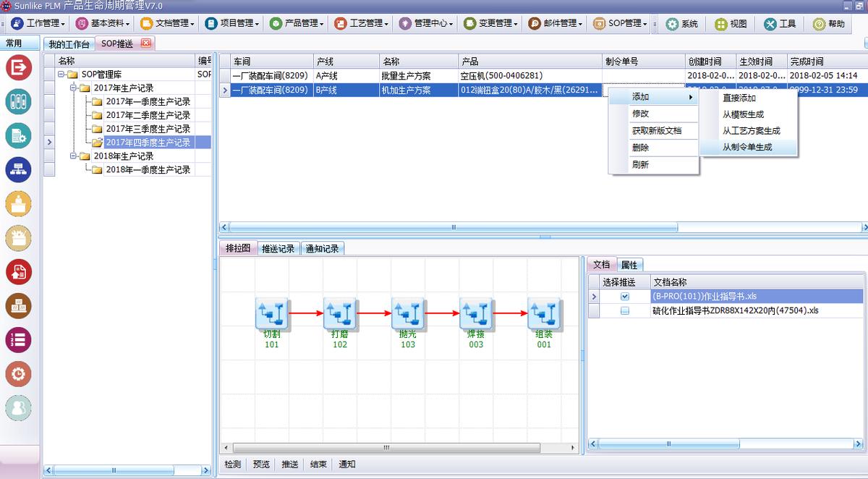Expand the SOP管理 dropdown menu
The width and height of the screenshot is (868, 479).
[x=621, y=23]
